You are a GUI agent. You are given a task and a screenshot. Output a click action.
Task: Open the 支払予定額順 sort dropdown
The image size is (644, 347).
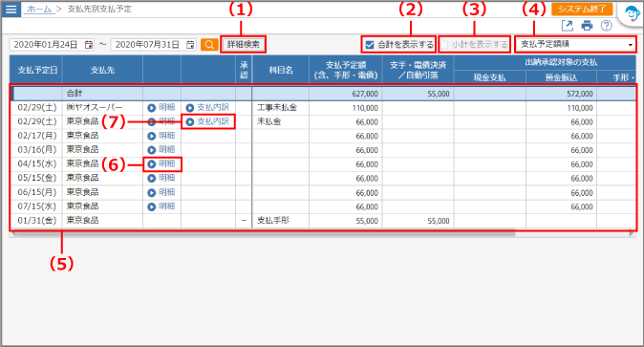pos(576,44)
